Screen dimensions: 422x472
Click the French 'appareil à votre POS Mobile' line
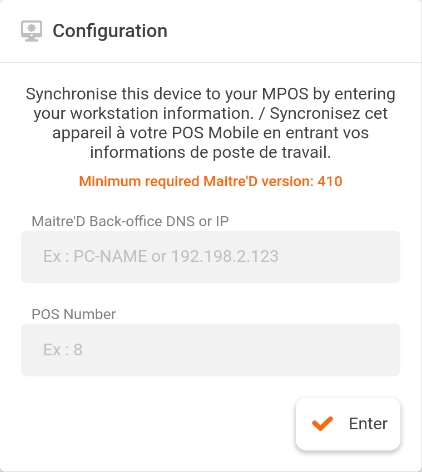tap(211, 133)
